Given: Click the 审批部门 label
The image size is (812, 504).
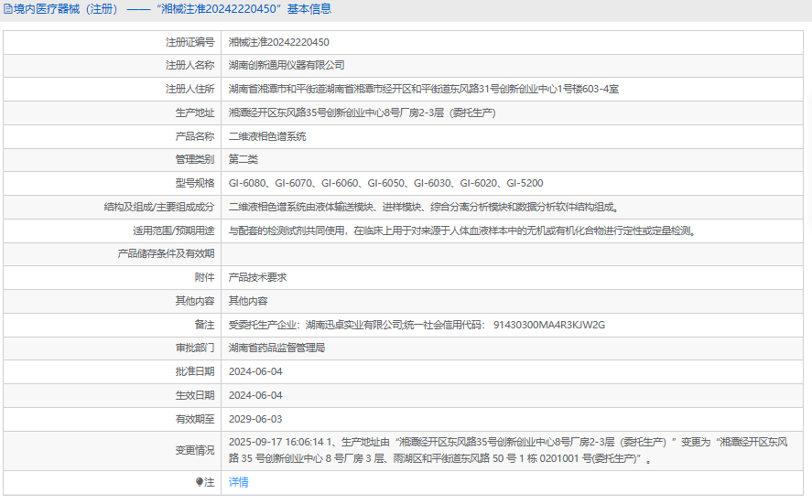Looking at the screenshot, I should tap(195, 348).
